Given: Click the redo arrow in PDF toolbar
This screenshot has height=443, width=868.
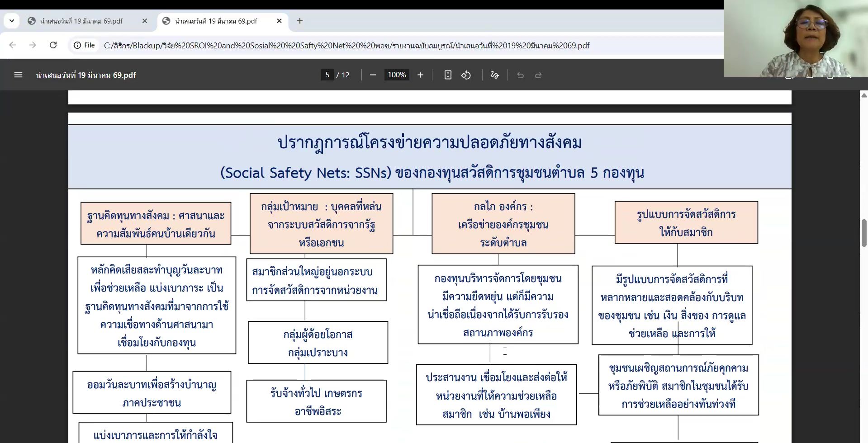Looking at the screenshot, I should click(x=538, y=75).
